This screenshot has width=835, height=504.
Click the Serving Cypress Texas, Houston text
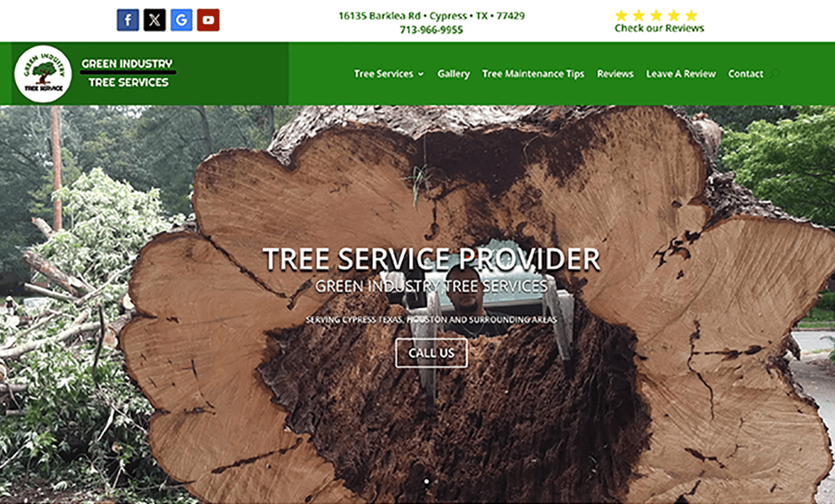pos(431,320)
